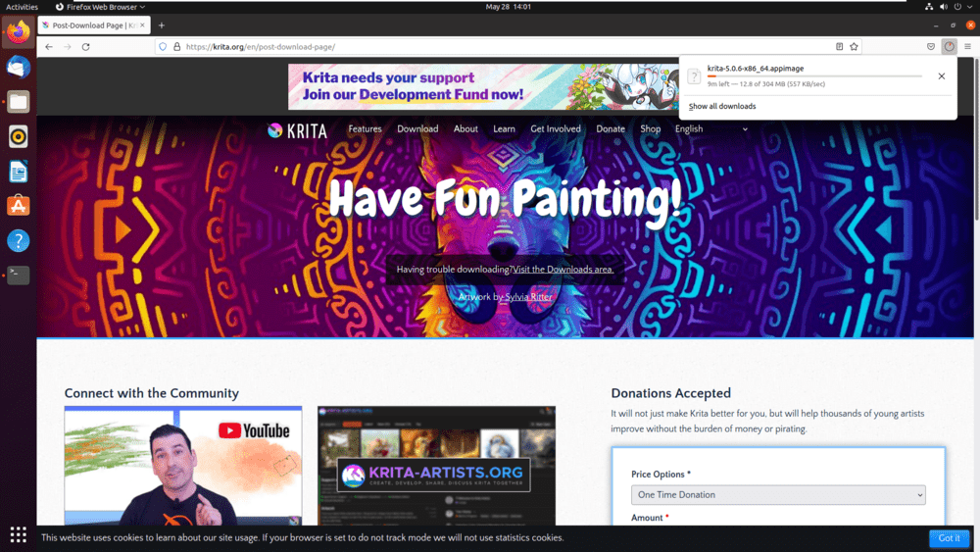The height and width of the screenshot is (552, 980).
Task: Follow the Visit the Downloads area link
Action: [563, 270]
